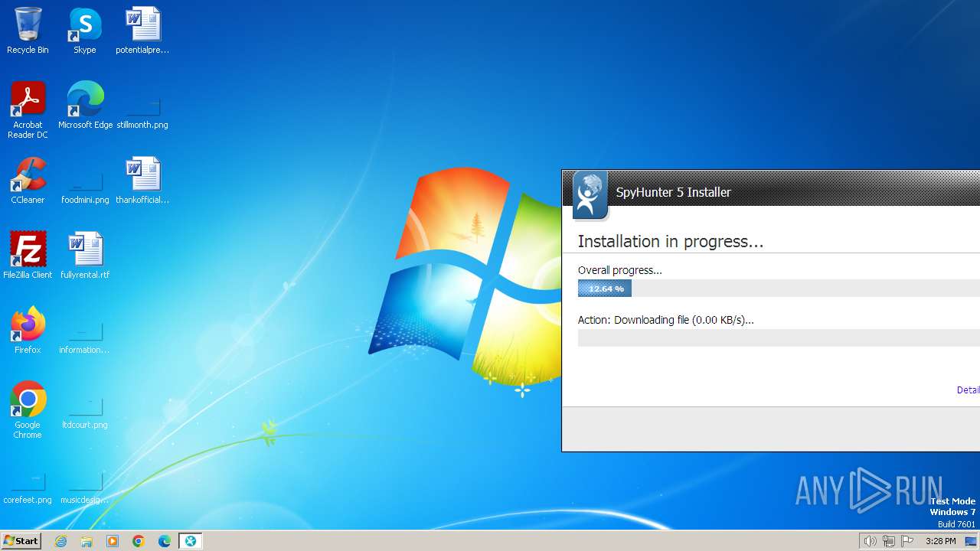Select SpyHunter installer taskbar button

[191, 541]
